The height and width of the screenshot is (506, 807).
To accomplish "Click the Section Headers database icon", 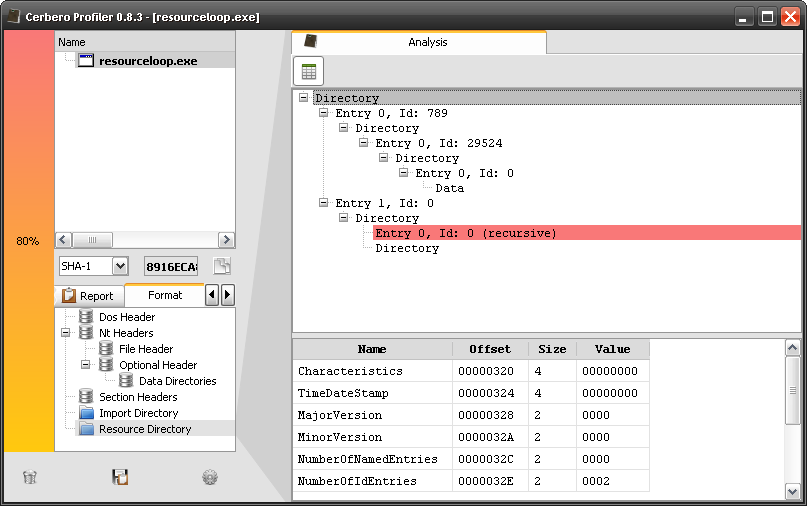I will 86,396.
